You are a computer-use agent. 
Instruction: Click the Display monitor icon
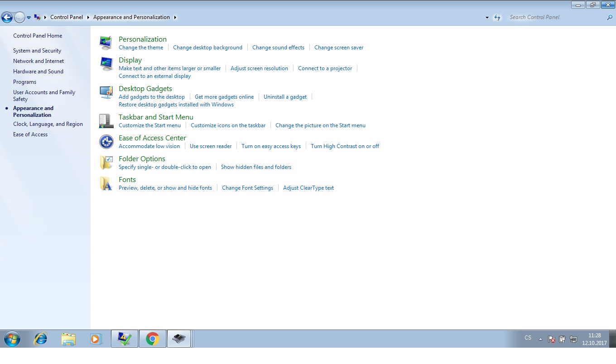(x=106, y=64)
